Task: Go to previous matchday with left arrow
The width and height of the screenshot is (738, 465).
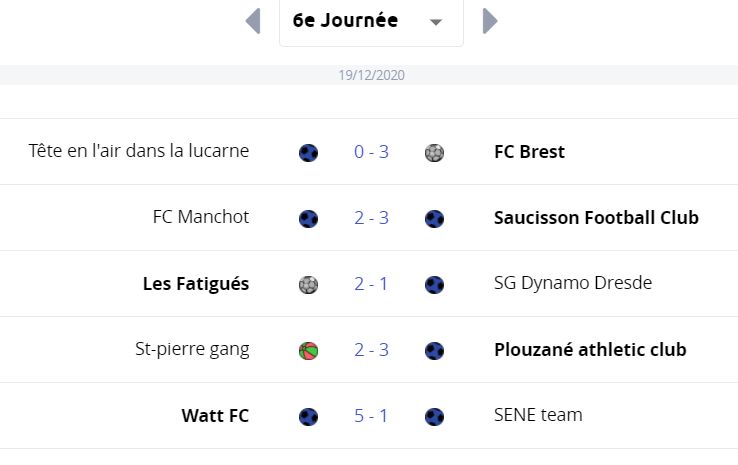Action: (x=253, y=21)
